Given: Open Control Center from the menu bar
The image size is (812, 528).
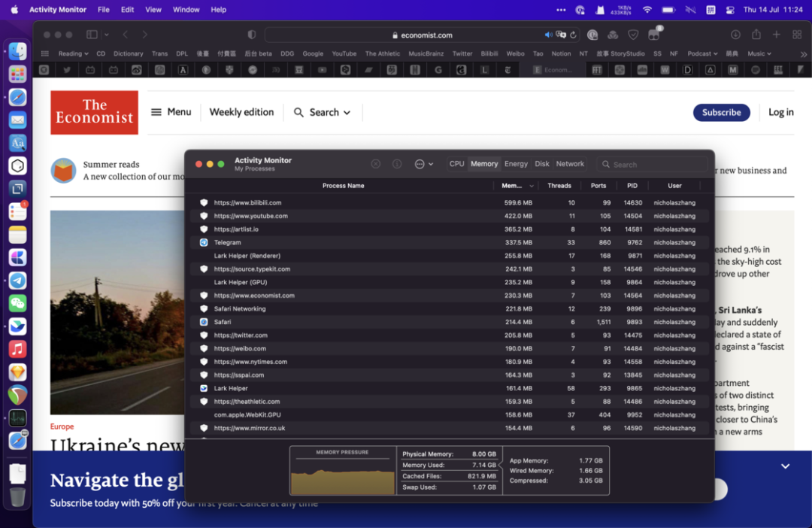Looking at the screenshot, I should click(730, 10).
